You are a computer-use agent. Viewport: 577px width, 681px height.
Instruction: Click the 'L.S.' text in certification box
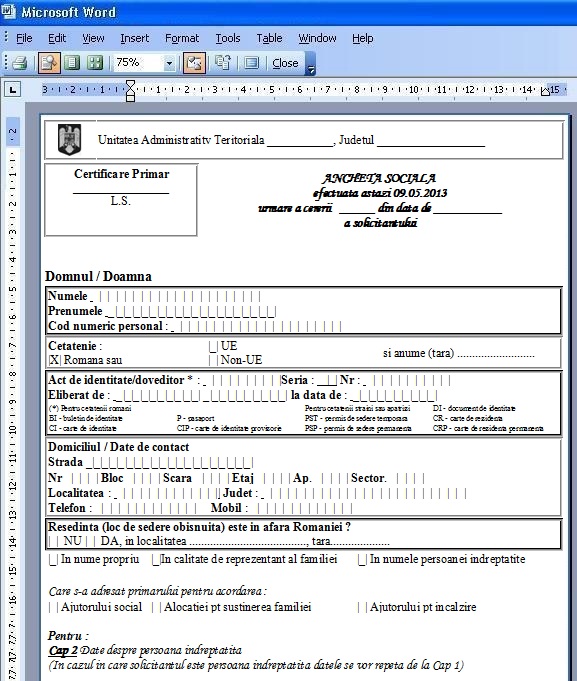[121, 201]
